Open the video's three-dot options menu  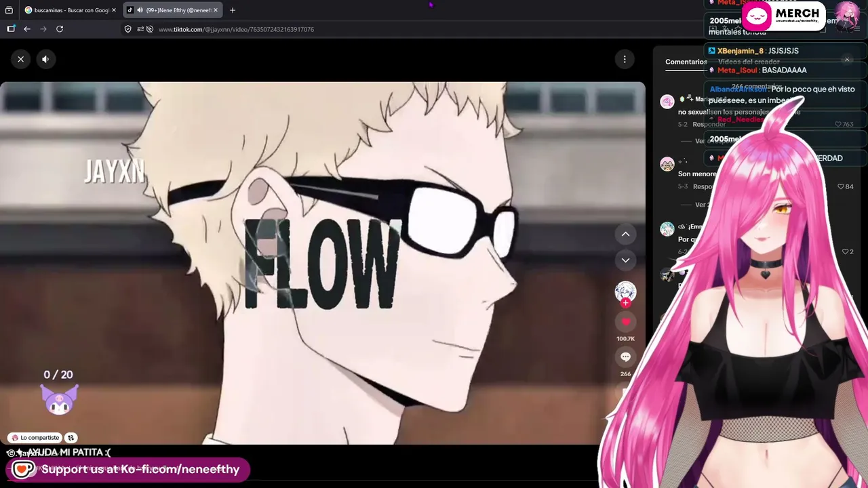click(625, 60)
